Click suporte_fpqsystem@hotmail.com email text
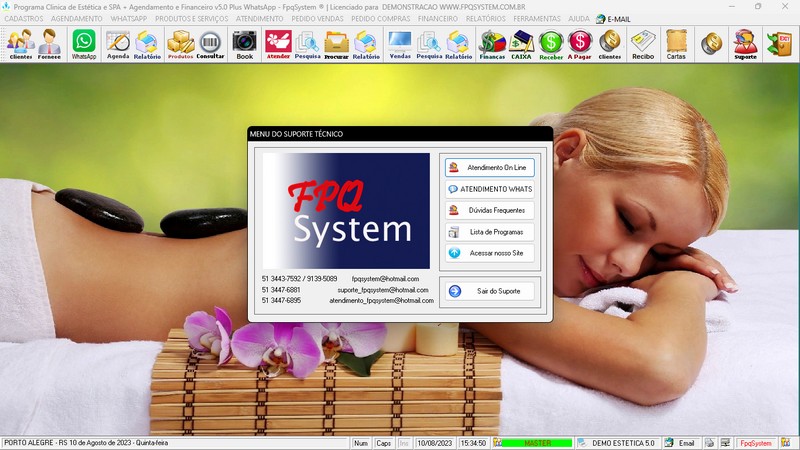 [x=383, y=290]
